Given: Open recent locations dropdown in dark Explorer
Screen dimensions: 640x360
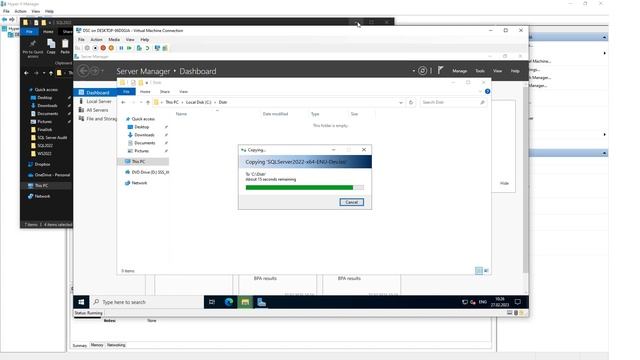Looking at the screenshot, I should [44, 73].
